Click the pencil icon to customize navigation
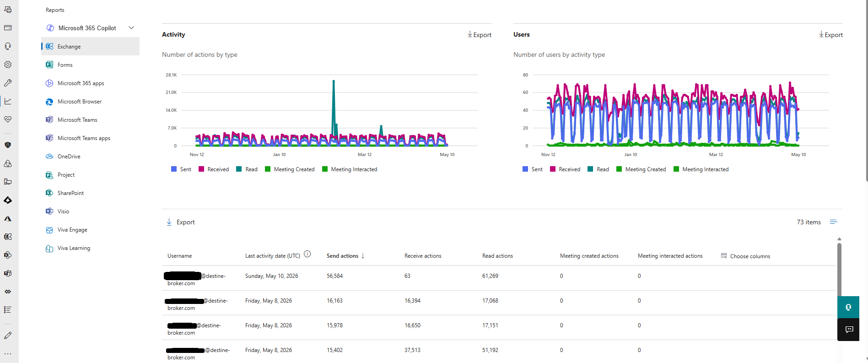Image resolution: width=868 pixels, height=363 pixels. point(8,336)
